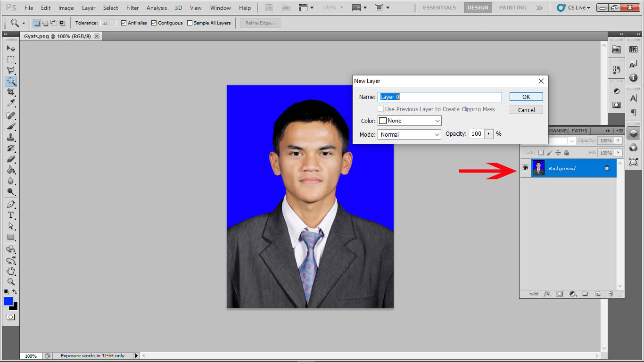The width and height of the screenshot is (644, 362).
Task: Select the Brush tool
Action: 11,127
